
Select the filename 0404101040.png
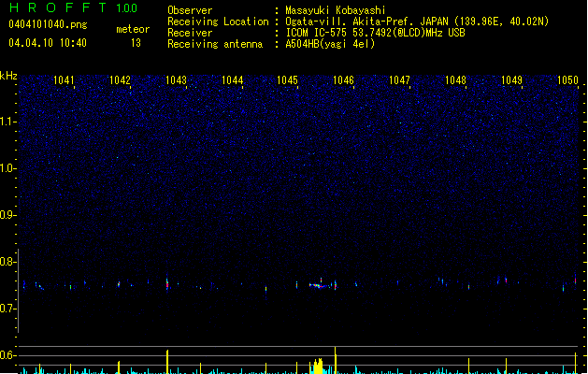[48, 24]
